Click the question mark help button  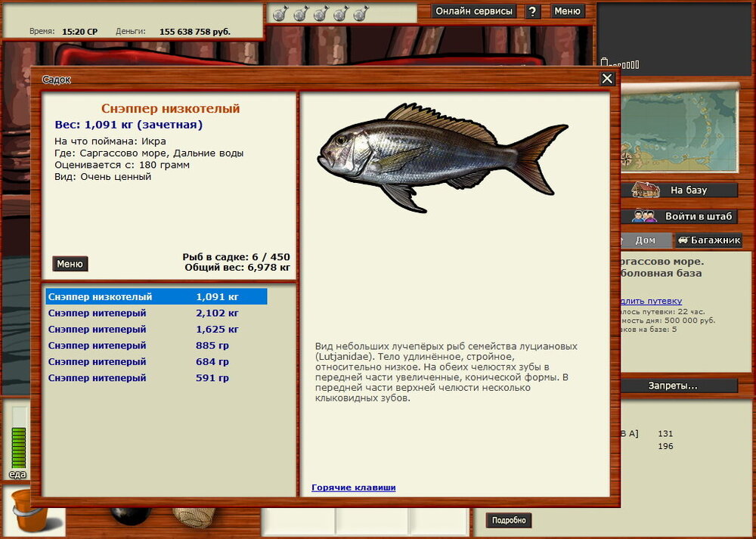pyautogui.click(x=533, y=11)
